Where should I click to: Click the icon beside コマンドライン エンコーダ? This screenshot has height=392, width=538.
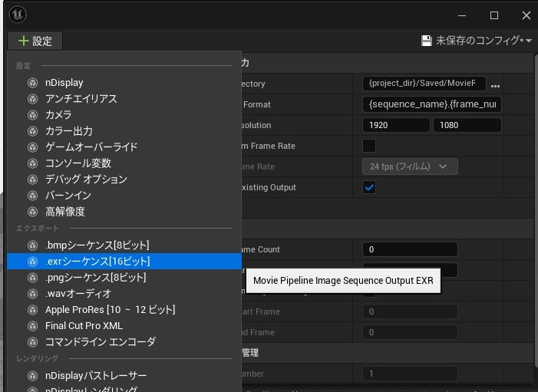[x=32, y=342]
